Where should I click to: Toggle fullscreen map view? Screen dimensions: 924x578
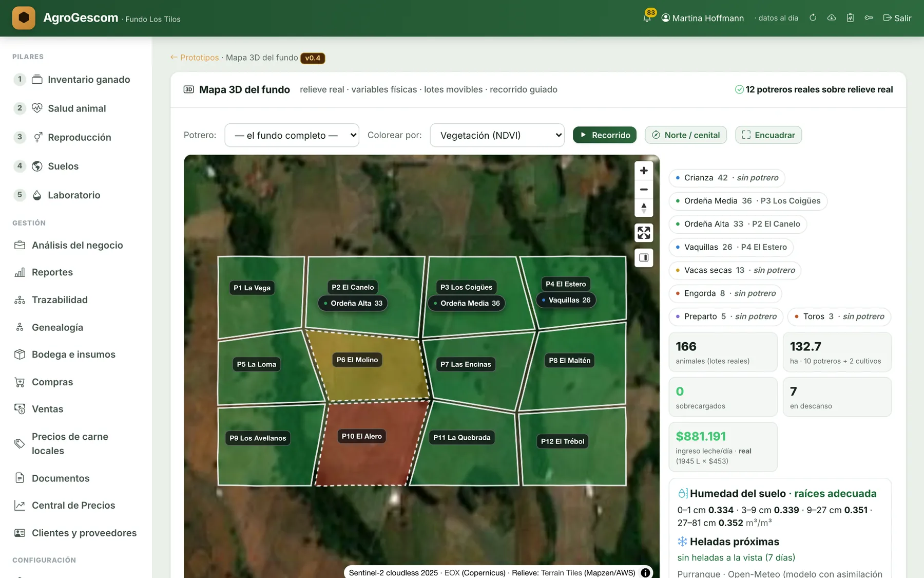click(644, 233)
